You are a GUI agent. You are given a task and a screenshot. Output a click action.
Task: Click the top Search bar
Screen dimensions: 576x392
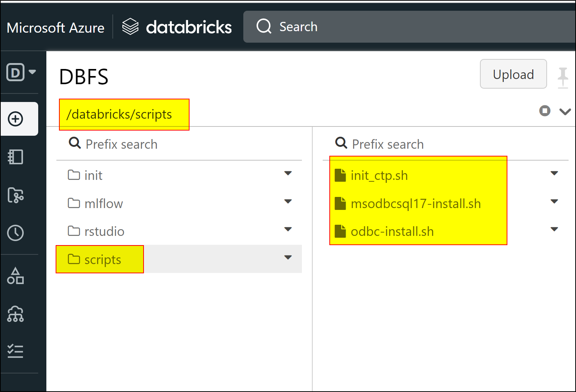point(408,27)
